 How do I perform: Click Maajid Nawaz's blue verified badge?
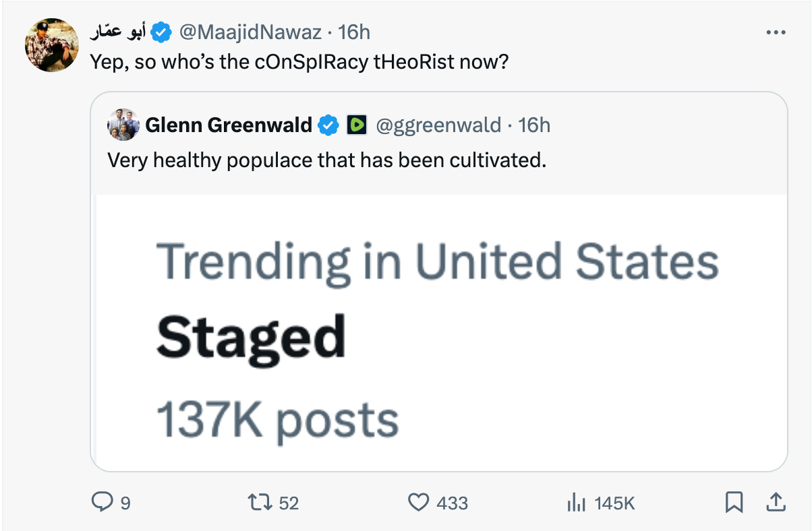click(161, 32)
